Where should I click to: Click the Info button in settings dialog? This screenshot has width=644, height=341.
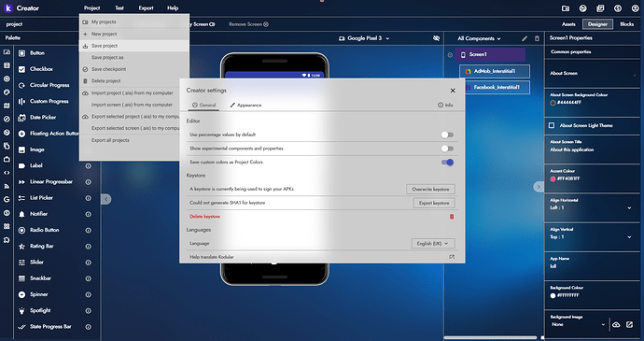[445, 105]
